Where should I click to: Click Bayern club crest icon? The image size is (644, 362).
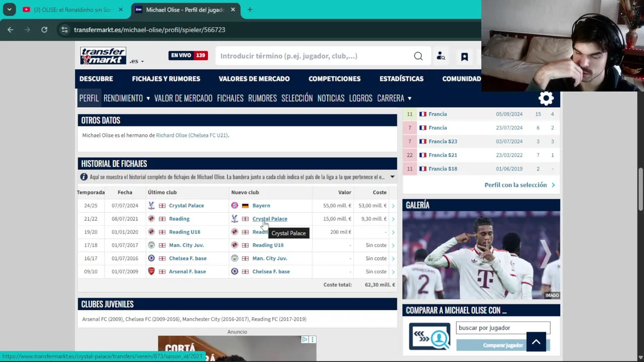coord(234,206)
